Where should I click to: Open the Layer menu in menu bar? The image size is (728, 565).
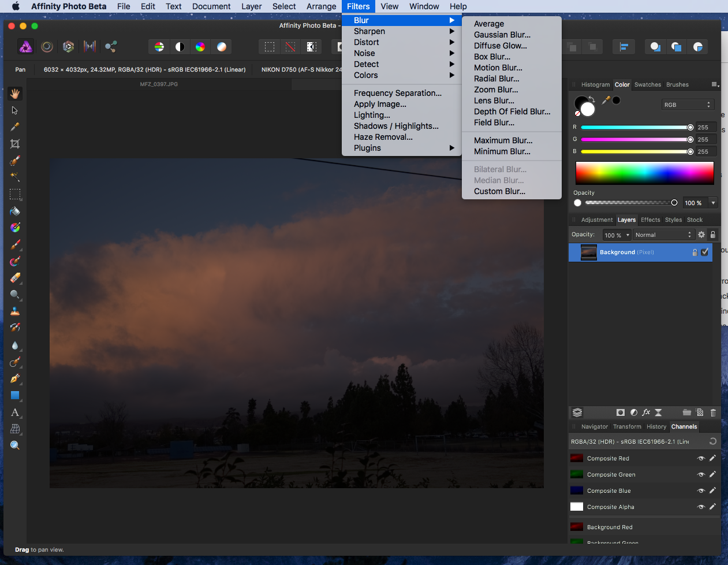tap(251, 6)
